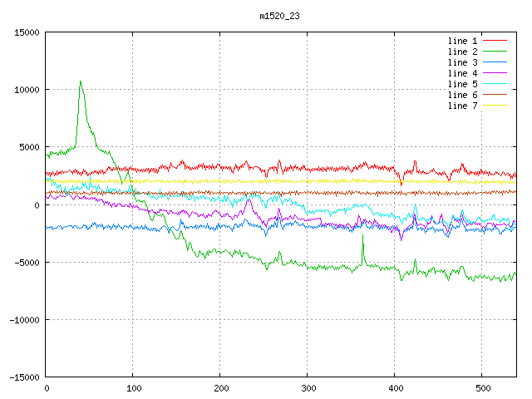The height and width of the screenshot is (399, 532).
Task: Select the 5000 y-axis tick label
Action: point(28,147)
